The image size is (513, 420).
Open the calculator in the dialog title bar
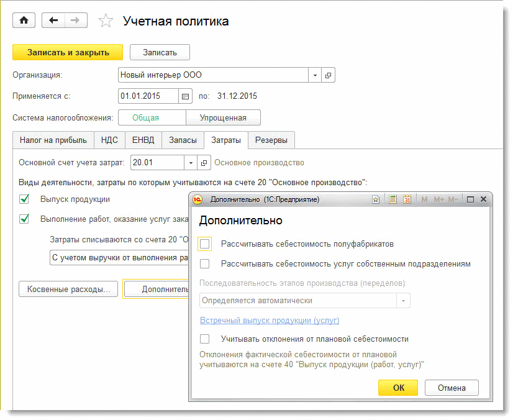pyautogui.click(x=393, y=199)
